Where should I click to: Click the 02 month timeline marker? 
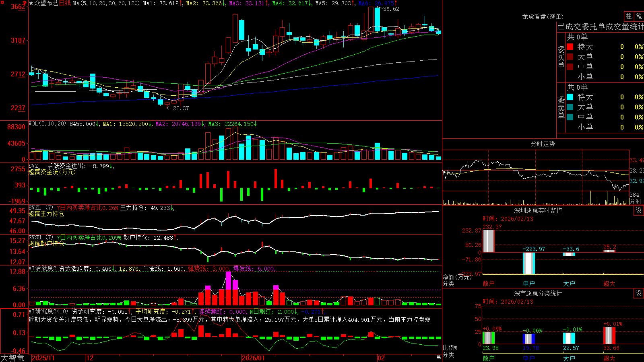click(x=381, y=358)
